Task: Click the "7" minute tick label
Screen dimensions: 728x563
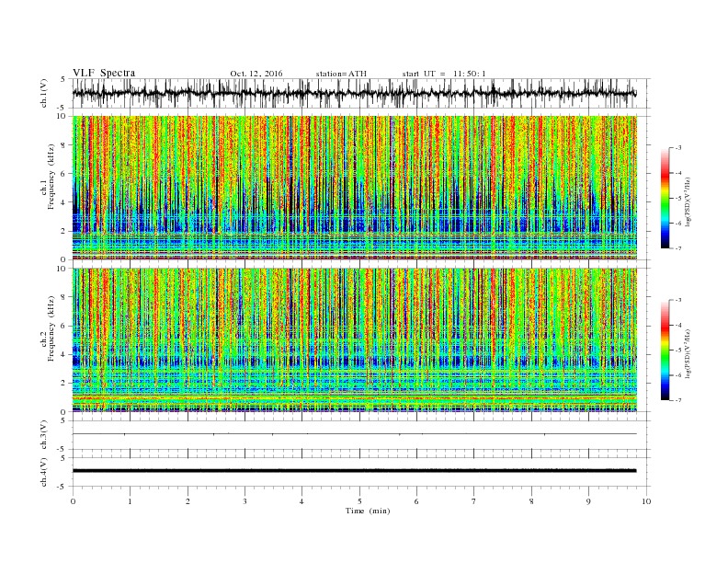Action: tap(474, 501)
